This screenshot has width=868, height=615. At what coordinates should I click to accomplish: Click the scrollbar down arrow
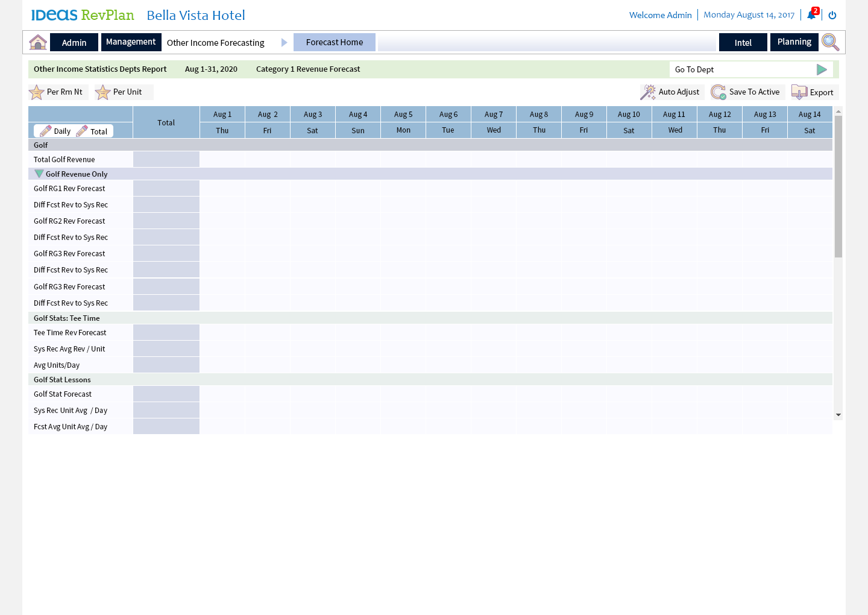click(x=838, y=415)
